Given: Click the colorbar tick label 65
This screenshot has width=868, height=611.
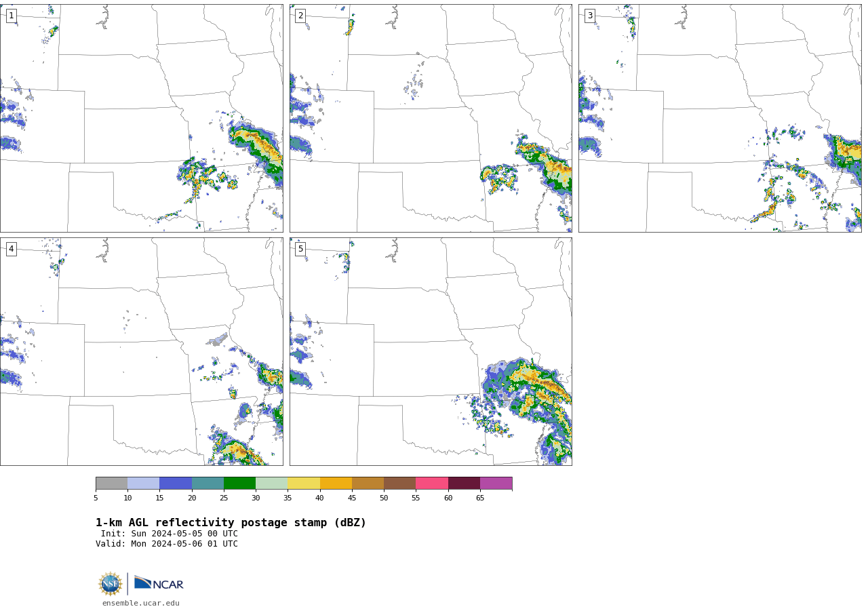Looking at the screenshot, I should pos(480,498).
